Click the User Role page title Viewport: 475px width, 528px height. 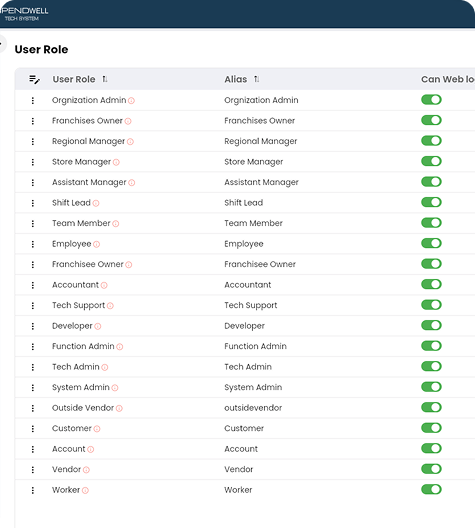point(41,50)
